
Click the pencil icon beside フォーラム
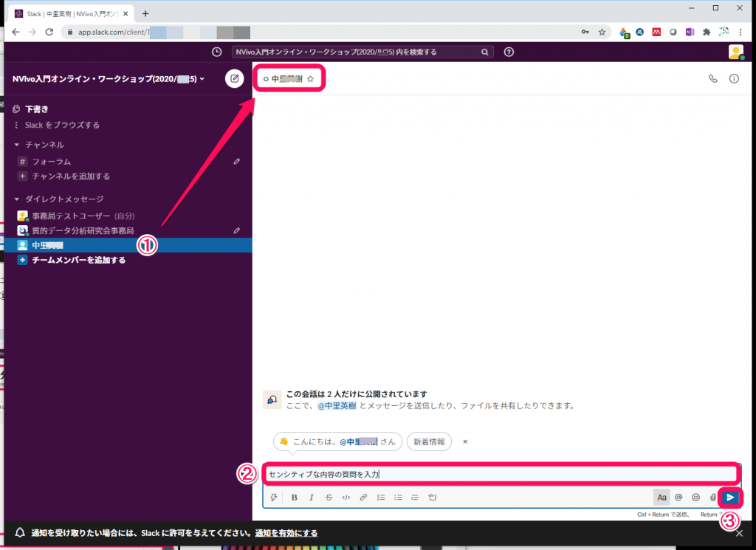click(x=237, y=162)
